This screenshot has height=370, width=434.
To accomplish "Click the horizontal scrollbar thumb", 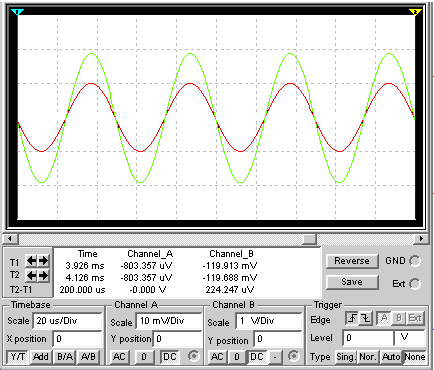I will pyautogui.click(x=310, y=239).
